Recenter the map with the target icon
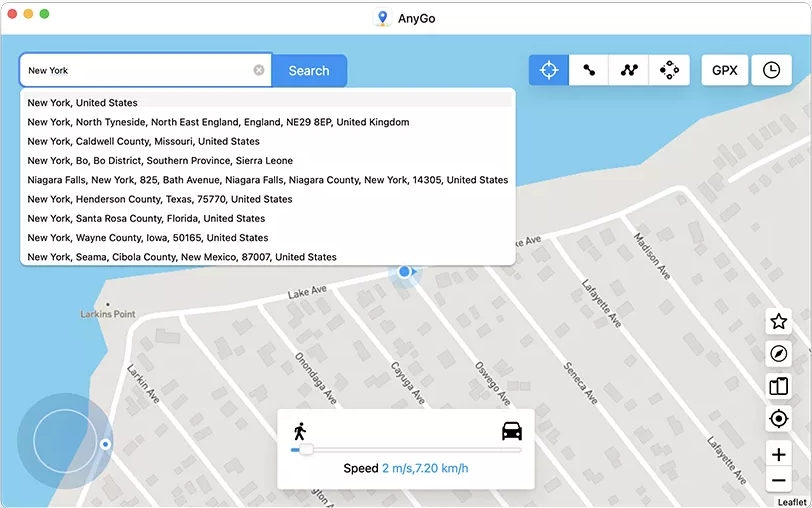The image size is (812, 508). click(778, 418)
